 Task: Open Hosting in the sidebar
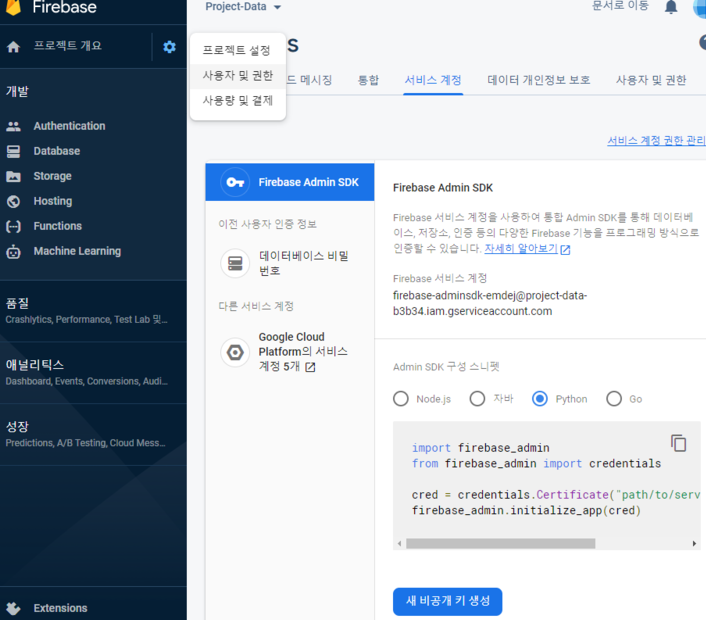pos(53,201)
